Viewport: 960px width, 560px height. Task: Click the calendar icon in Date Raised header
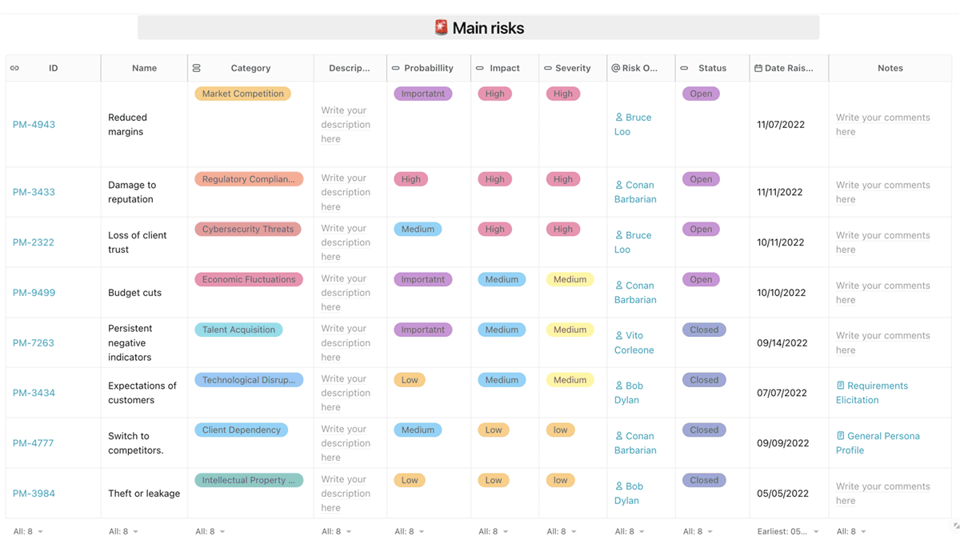(x=758, y=68)
